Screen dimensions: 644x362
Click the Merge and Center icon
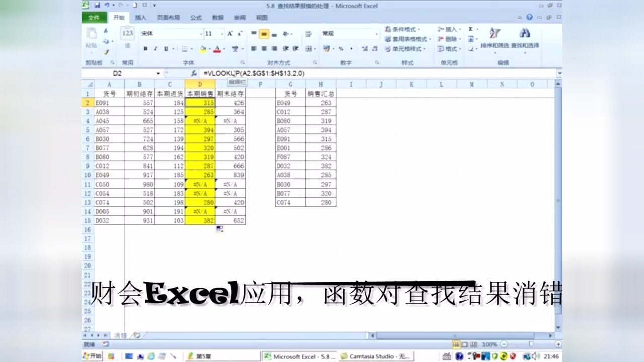[309, 49]
